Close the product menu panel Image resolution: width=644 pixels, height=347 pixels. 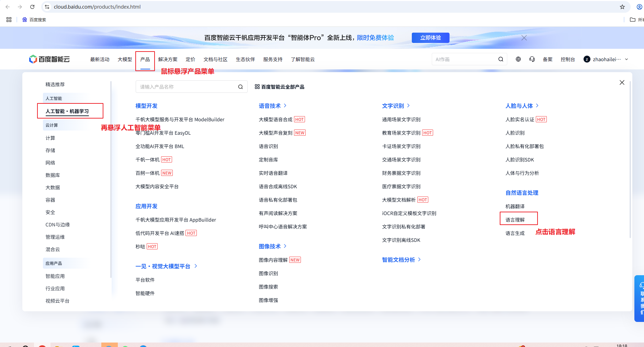(x=622, y=82)
